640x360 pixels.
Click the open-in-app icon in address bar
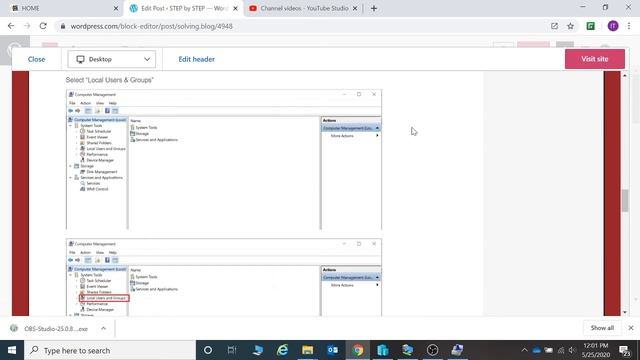(554, 26)
